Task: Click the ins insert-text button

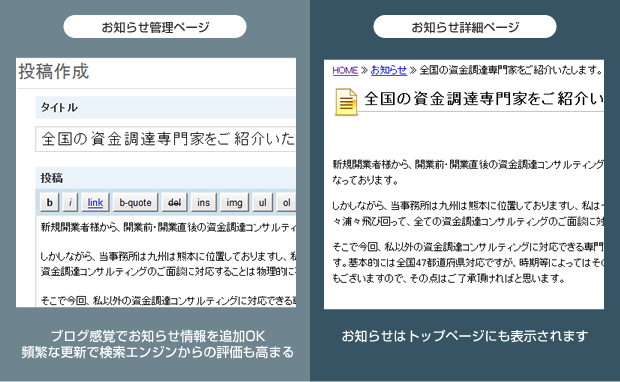Action: point(204,202)
